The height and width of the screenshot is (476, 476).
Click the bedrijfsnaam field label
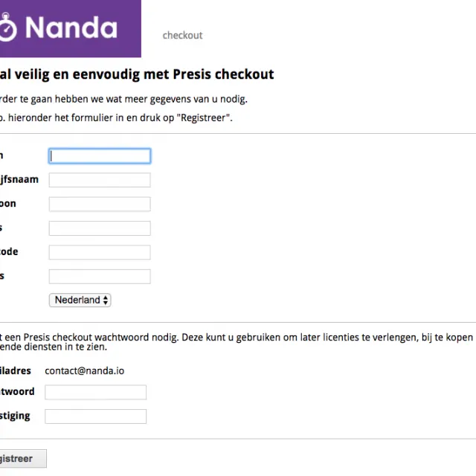pos(19,179)
